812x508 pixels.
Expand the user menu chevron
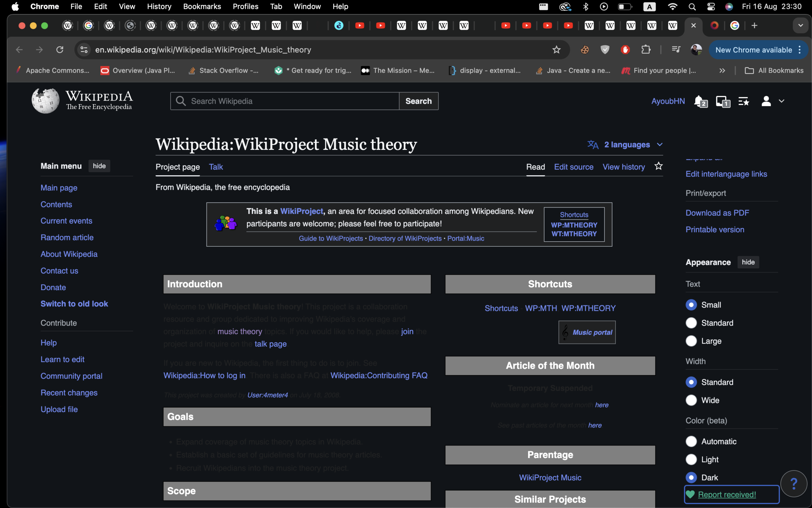[x=782, y=101]
